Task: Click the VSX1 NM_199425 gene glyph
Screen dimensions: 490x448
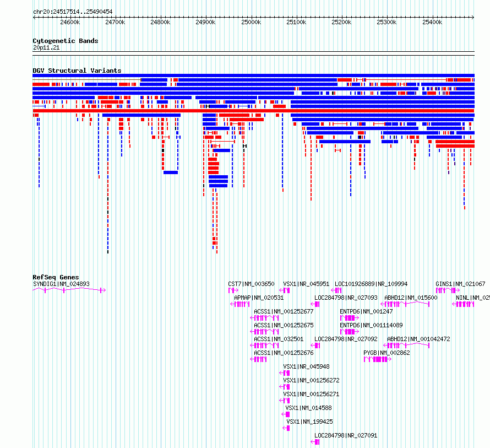Action: click(286, 428)
